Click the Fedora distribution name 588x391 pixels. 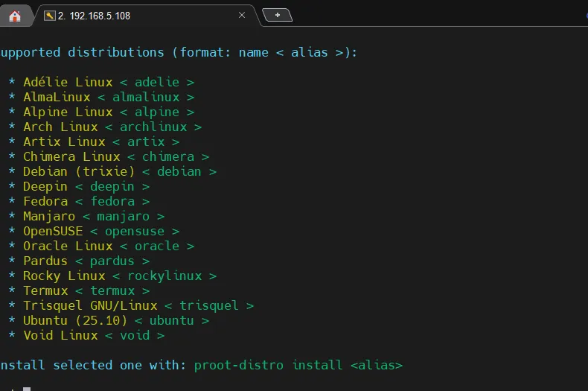(x=45, y=201)
